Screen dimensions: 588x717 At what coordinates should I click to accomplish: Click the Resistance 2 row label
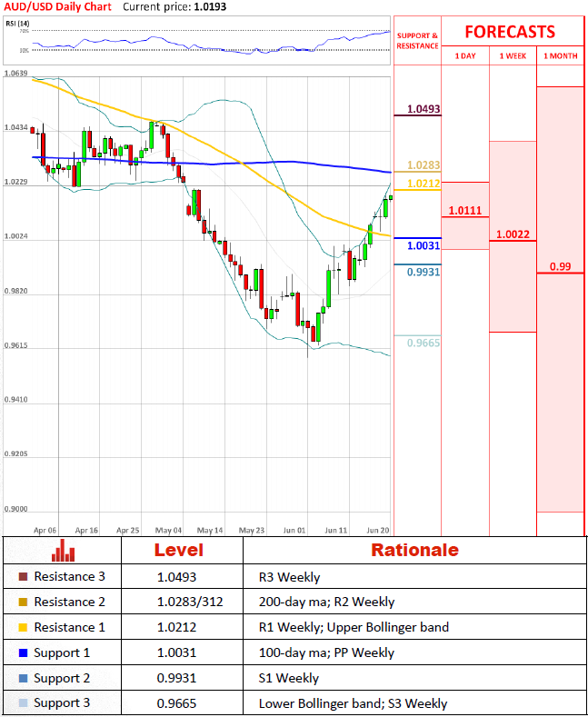(x=69, y=602)
